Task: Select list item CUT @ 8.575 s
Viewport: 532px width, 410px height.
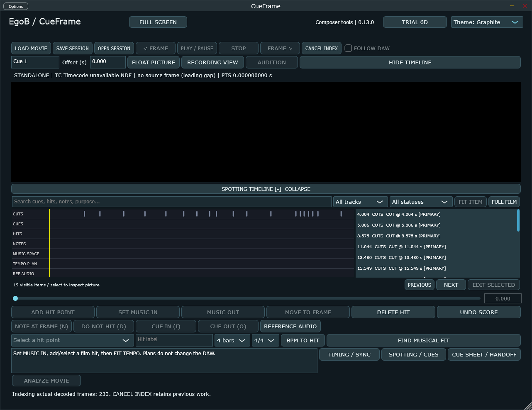Action: [436, 236]
